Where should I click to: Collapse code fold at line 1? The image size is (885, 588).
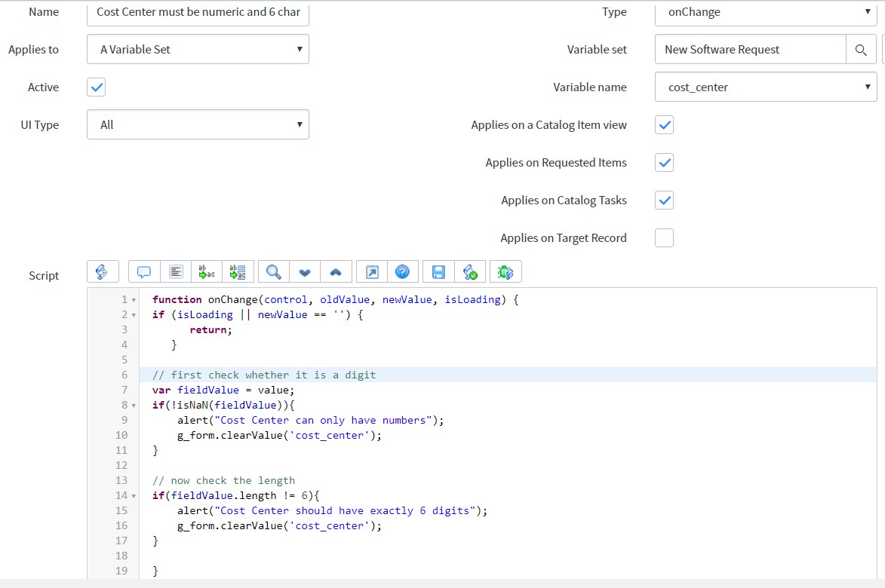134,300
